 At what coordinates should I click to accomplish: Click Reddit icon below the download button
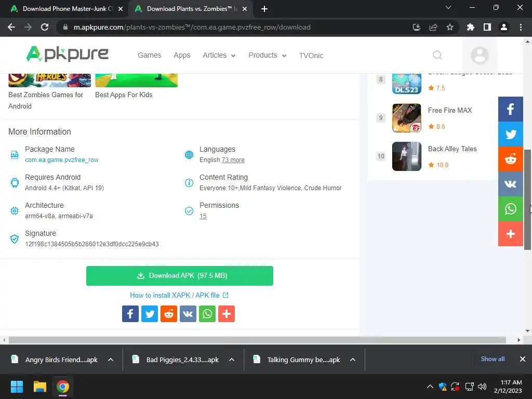pos(169,314)
